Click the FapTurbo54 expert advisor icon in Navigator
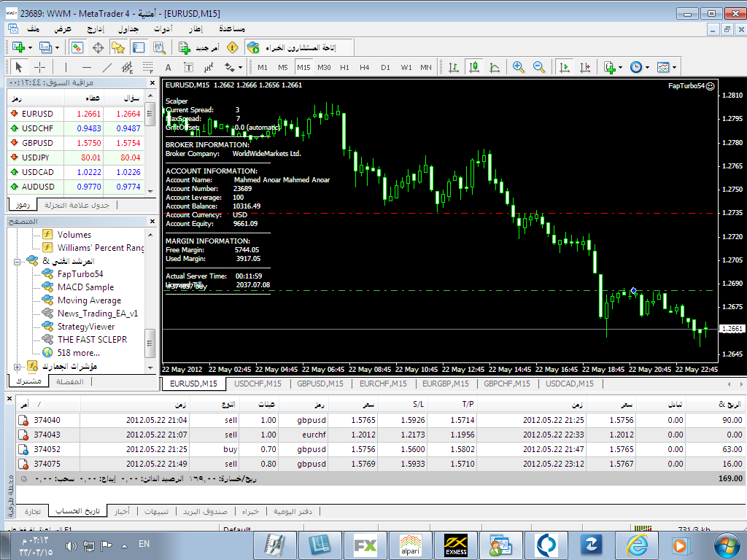Image resolution: width=747 pixels, height=560 pixels. (x=47, y=274)
